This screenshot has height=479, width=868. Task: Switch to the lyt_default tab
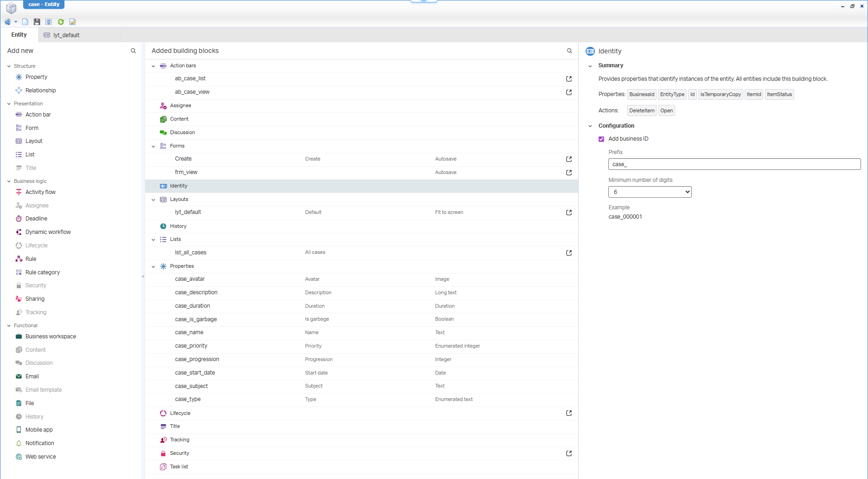click(66, 35)
